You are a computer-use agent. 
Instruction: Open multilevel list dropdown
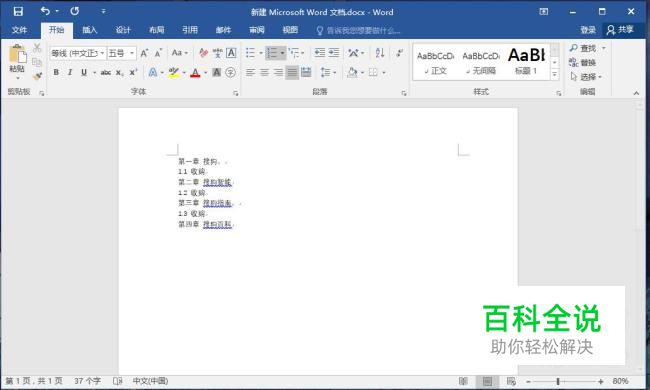point(296,53)
